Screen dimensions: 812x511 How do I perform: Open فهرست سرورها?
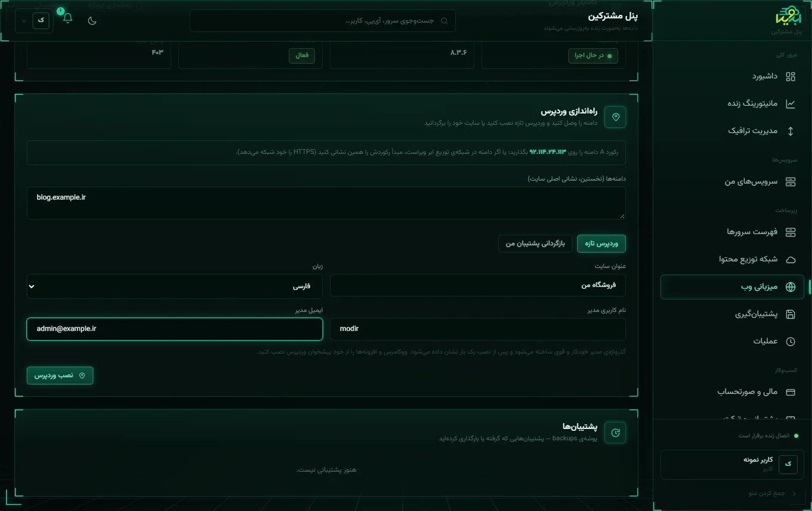coord(732,232)
